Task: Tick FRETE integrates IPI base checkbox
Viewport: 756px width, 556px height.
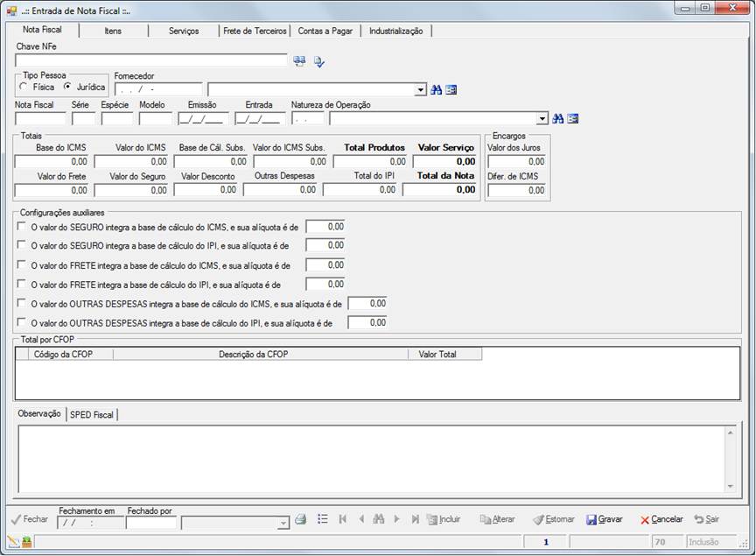Action: [x=21, y=285]
